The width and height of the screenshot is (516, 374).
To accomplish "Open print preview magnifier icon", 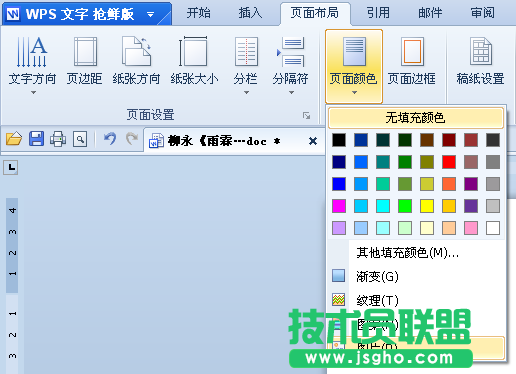I will [x=80, y=139].
